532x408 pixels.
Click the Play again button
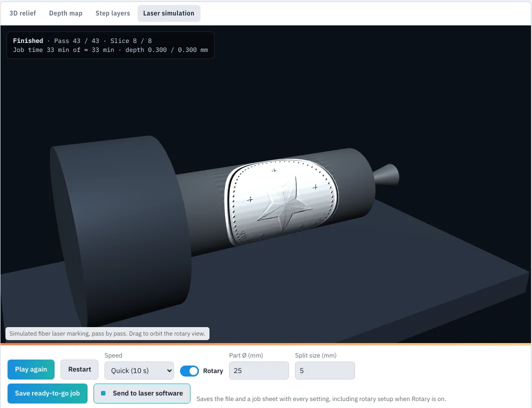(31, 370)
